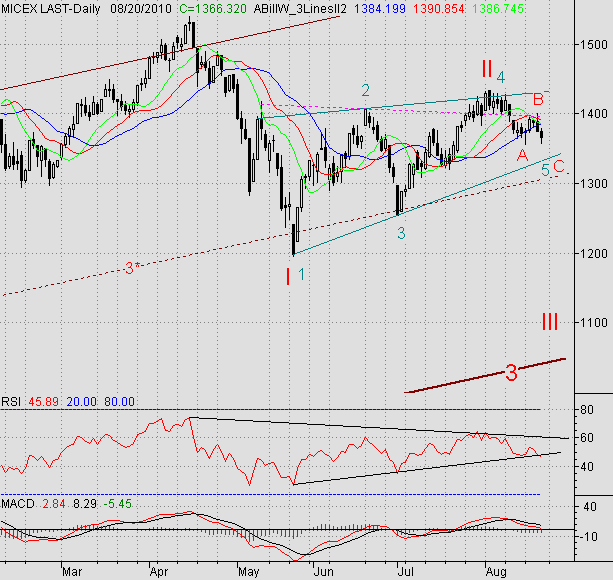Click the red value 1390.854
Viewport: 613px width, 580px height.
pyautogui.click(x=439, y=9)
